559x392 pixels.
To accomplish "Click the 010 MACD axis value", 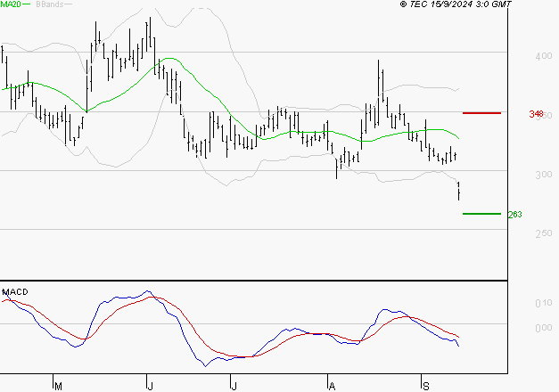I will 544,303.
